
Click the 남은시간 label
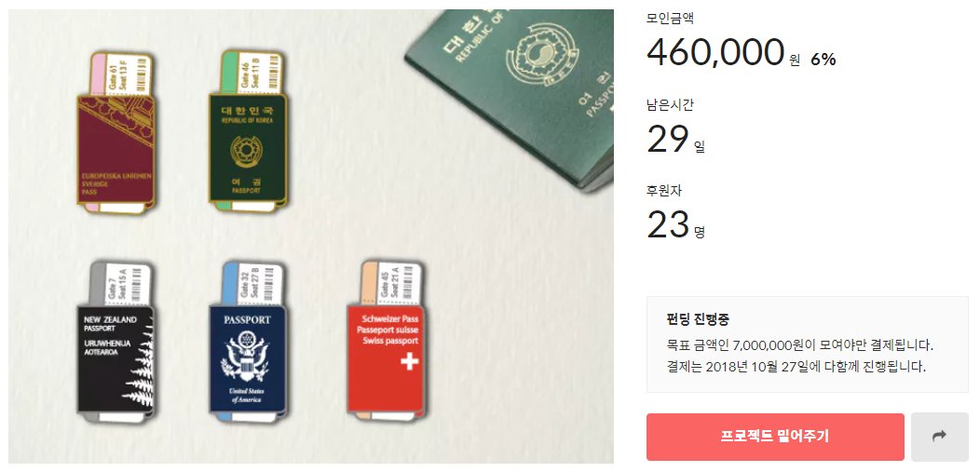(670, 105)
